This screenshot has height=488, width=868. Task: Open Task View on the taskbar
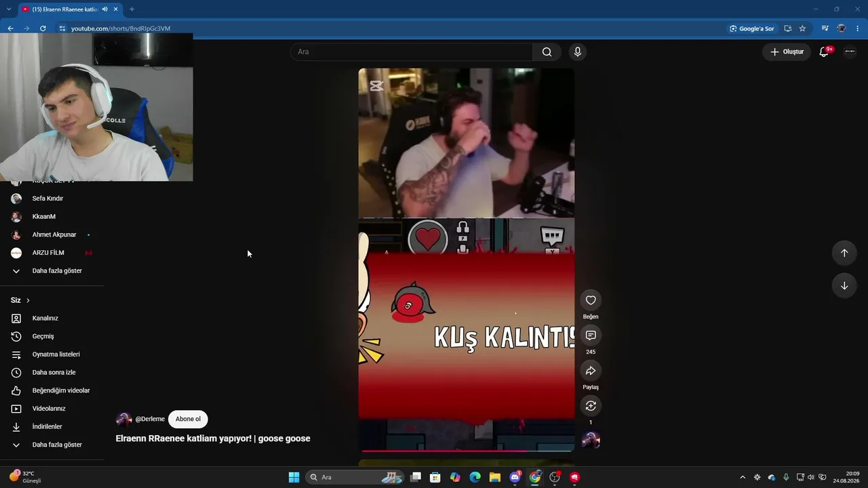(416, 477)
